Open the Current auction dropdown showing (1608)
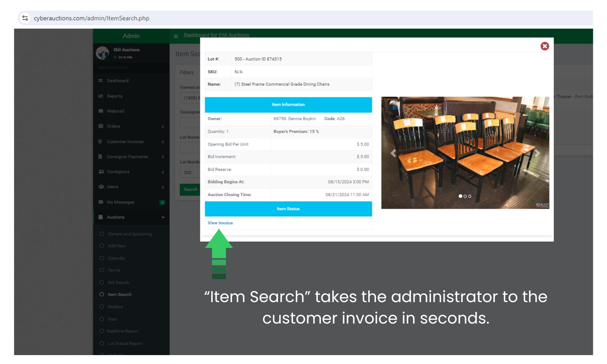The image size is (607, 364). point(190,98)
